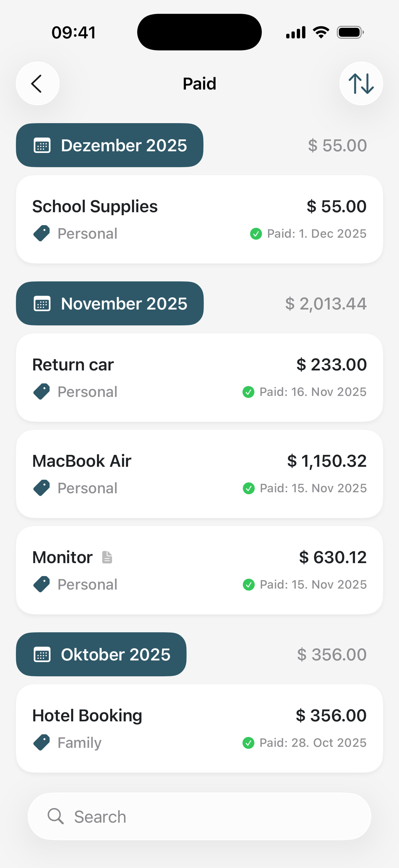Open the School Supplies payment entry
Viewport: 399px width, 868px height.
click(199, 219)
